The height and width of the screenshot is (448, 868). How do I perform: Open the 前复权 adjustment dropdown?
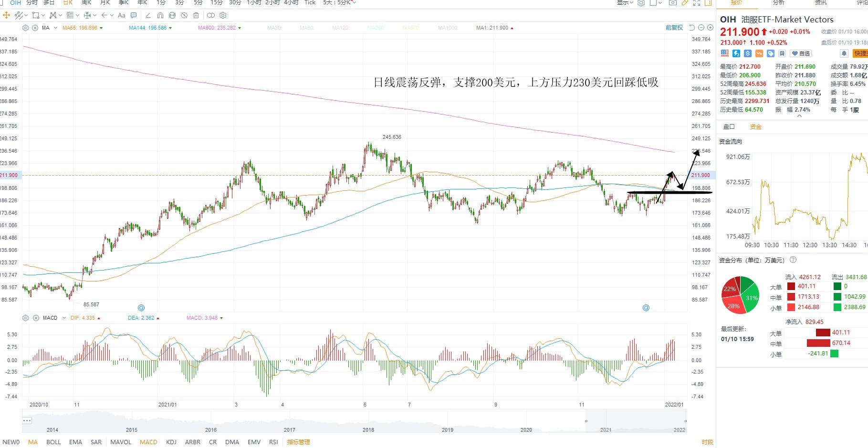click(674, 28)
